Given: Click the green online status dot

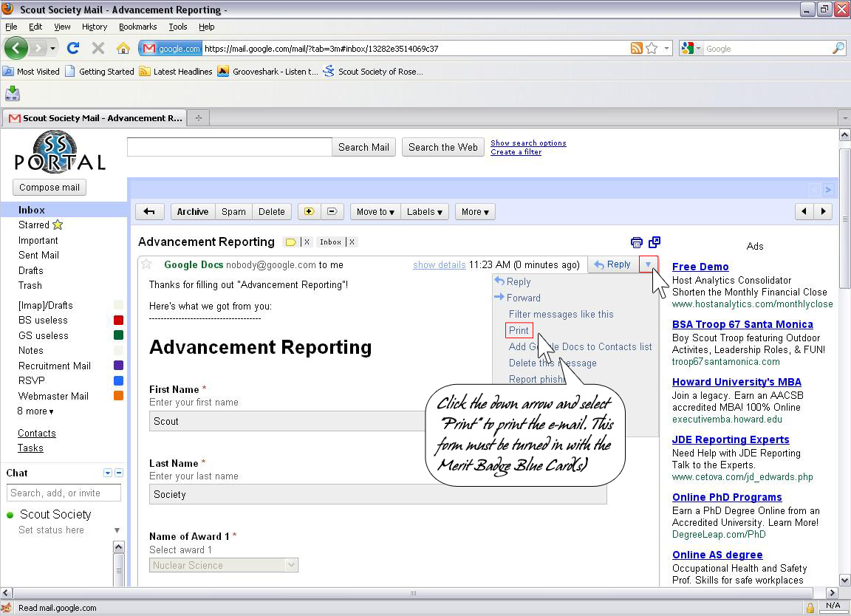Looking at the screenshot, I should click(10, 515).
